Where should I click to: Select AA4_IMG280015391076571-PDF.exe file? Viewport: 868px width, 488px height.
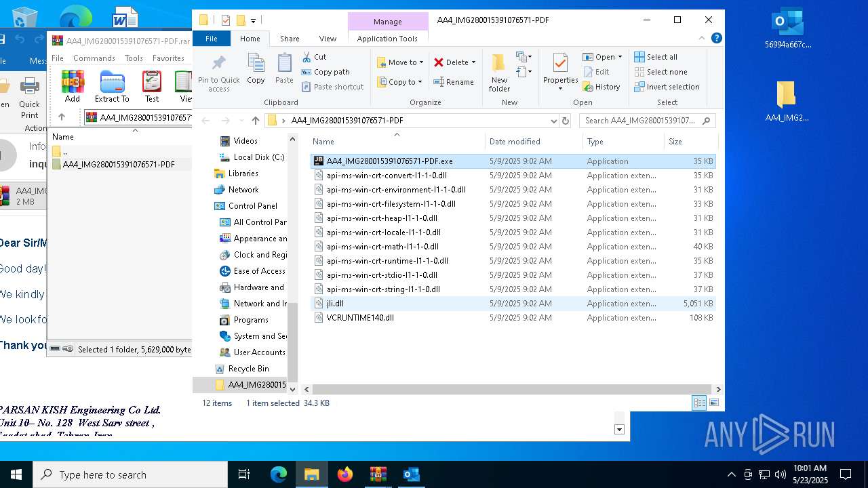point(513,161)
